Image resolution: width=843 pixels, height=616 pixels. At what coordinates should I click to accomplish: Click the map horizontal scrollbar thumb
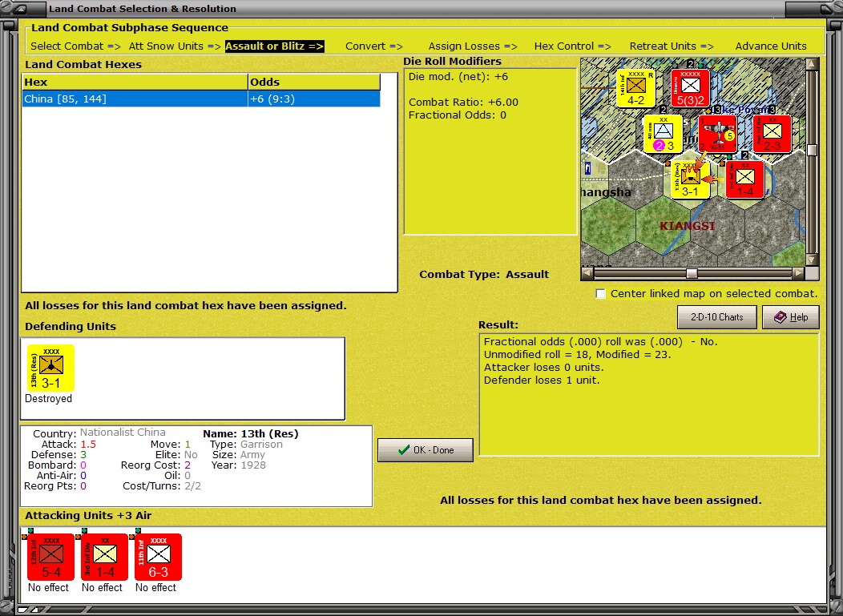(x=692, y=273)
